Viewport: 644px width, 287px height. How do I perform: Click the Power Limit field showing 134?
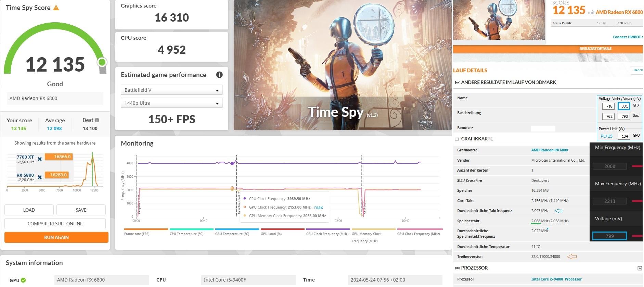(624, 136)
